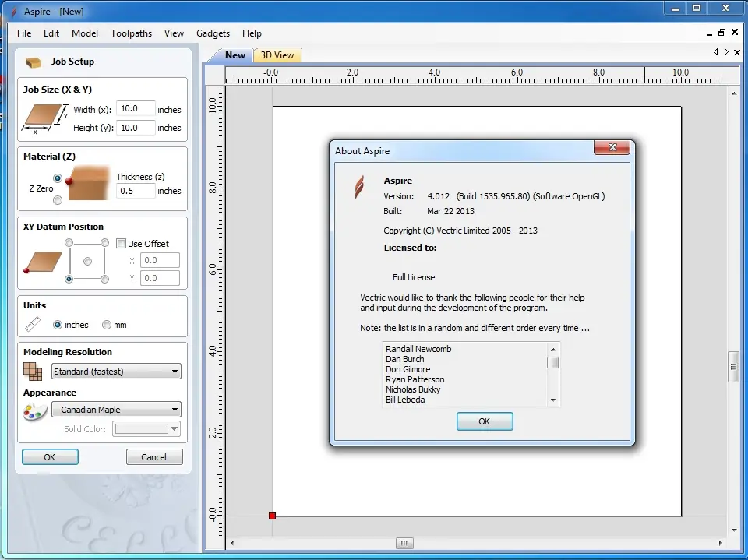Image resolution: width=748 pixels, height=560 pixels.
Task: Open the Edit menu
Action: (51, 33)
